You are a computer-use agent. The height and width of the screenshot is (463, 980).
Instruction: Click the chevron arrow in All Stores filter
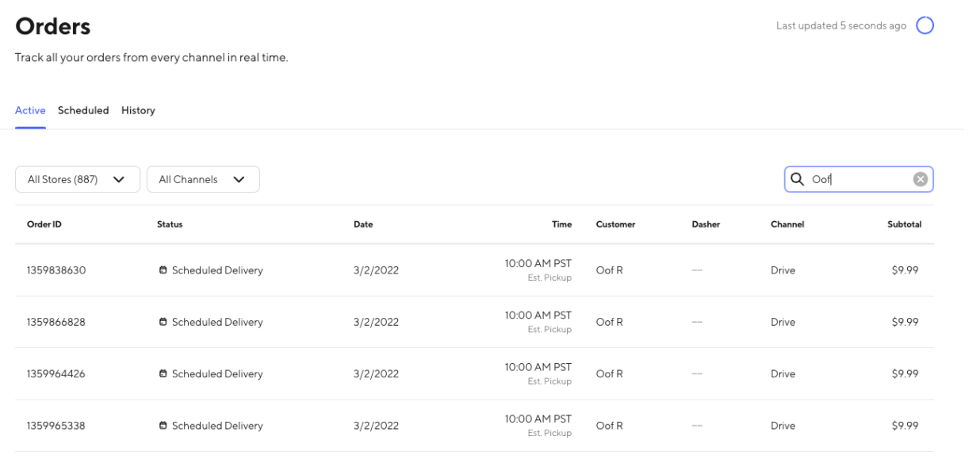pyautogui.click(x=119, y=179)
